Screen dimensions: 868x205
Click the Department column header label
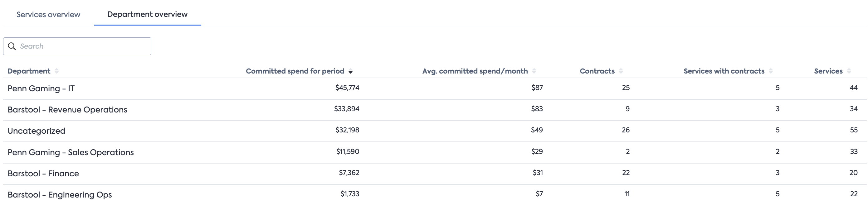[x=29, y=71]
